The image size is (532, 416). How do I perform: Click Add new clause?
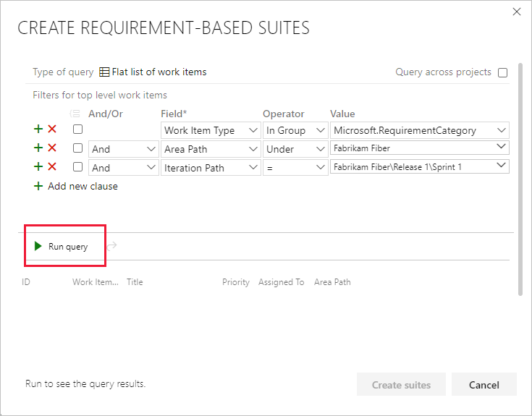pyautogui.click(x=76, y=186)
